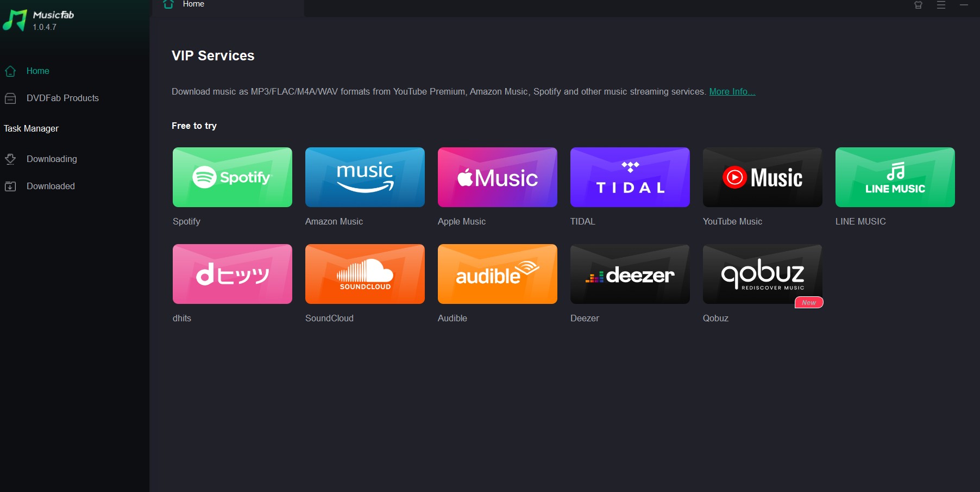The height and width of the screenshot is (492, 980).
Task: Click the Amazon Music label text
Action: point(334,222)
